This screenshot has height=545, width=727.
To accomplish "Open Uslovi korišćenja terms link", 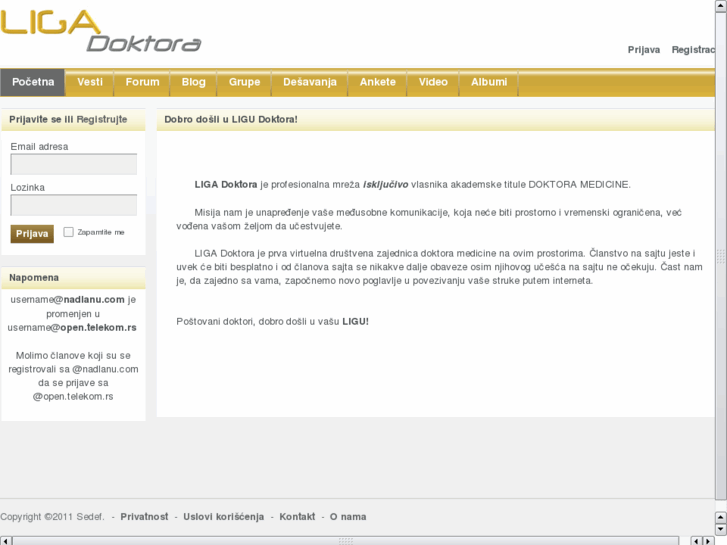I will [x=223, y=517].
